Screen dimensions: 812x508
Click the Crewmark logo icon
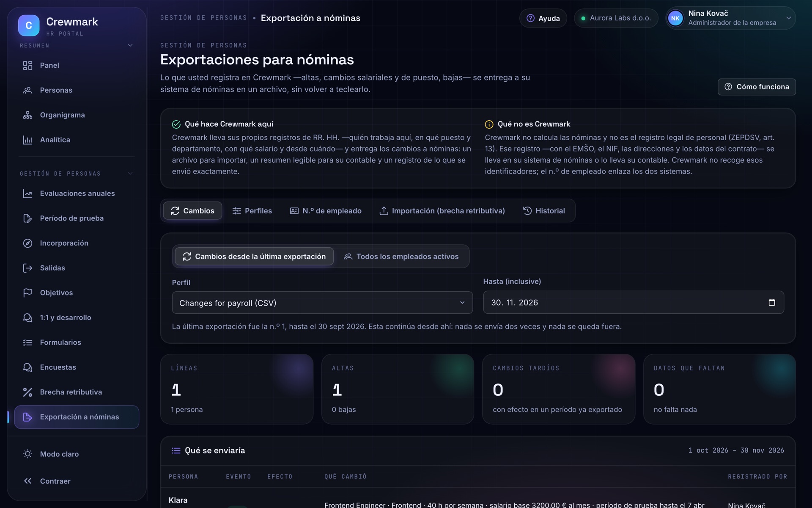[x=29, y=25]
